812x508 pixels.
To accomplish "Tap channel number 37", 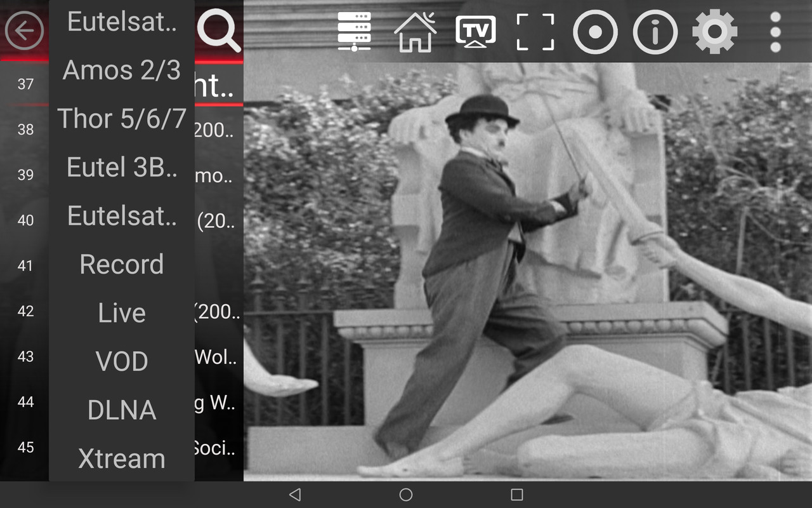I will coord(25,84).
